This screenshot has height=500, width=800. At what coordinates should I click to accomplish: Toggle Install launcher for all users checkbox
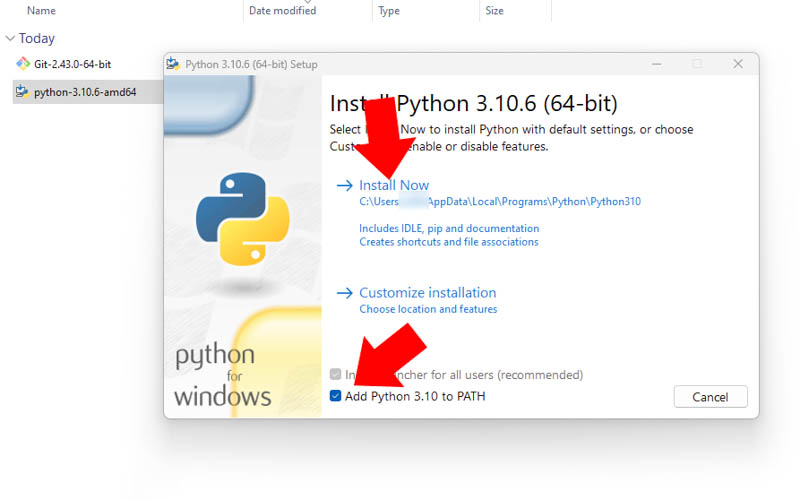coord(336,375)
